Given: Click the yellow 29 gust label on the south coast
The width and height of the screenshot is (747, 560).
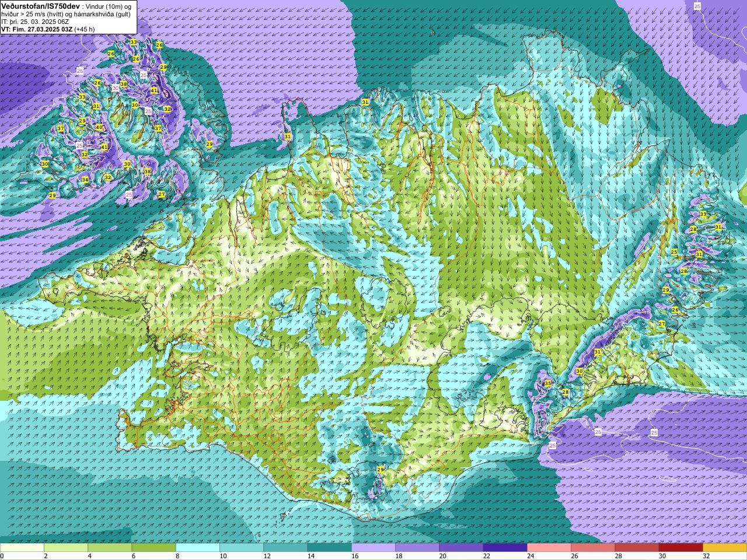Looking at the screenshot, I should click(381, 470).
